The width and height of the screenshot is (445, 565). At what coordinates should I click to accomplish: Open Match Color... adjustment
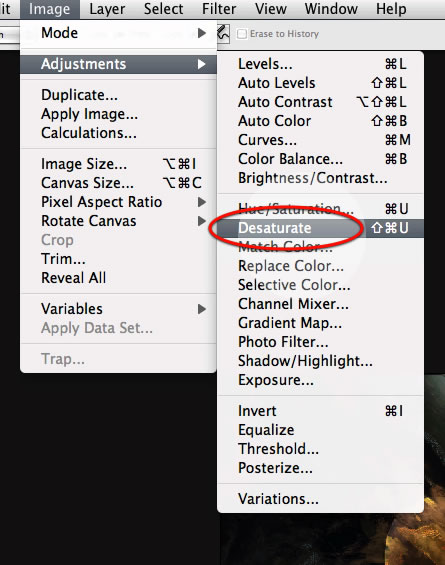[x=320, y=247]
